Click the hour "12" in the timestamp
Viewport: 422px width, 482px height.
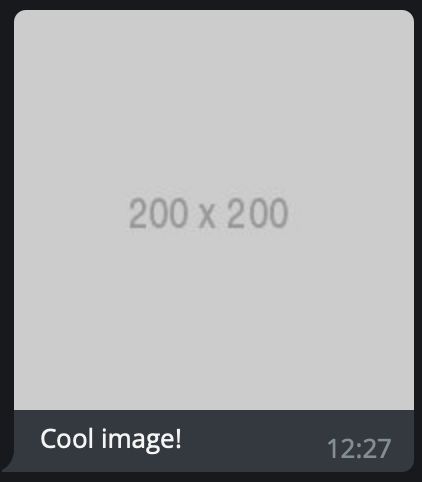[x=340, y=449]
